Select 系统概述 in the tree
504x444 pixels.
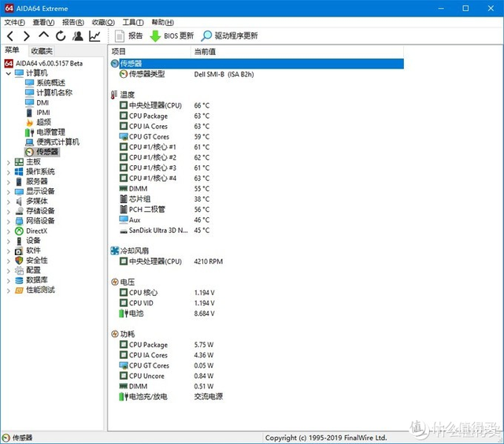pos(50,83)
